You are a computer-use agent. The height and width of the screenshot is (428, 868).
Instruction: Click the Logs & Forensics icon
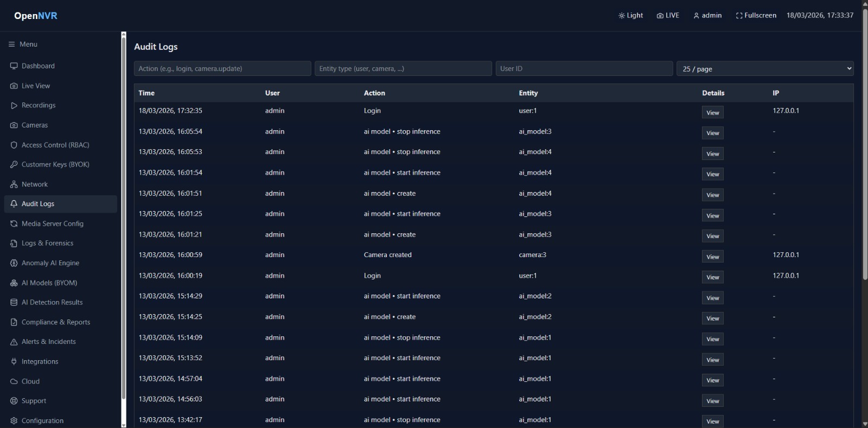14,244
